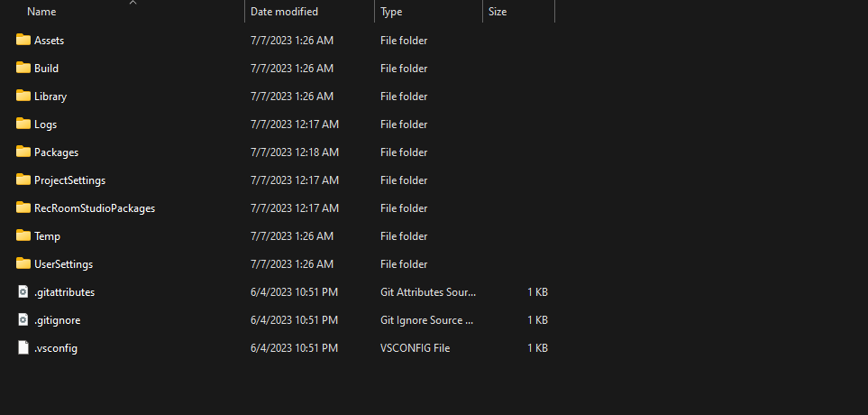
Task: Sort files by Type column
Action: pos(391,12)
